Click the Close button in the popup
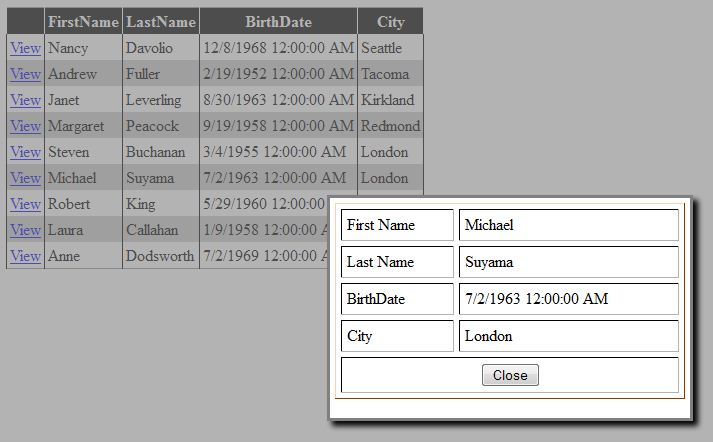 click(x=510, y=375)
